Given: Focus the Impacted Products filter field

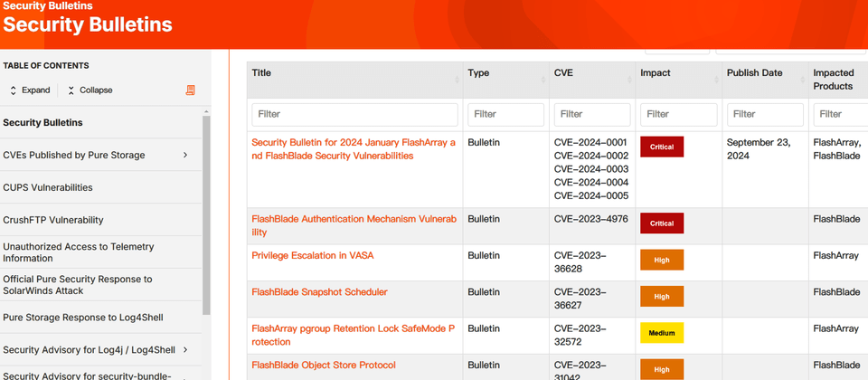Looking at the screenshot, I should 840,115.
